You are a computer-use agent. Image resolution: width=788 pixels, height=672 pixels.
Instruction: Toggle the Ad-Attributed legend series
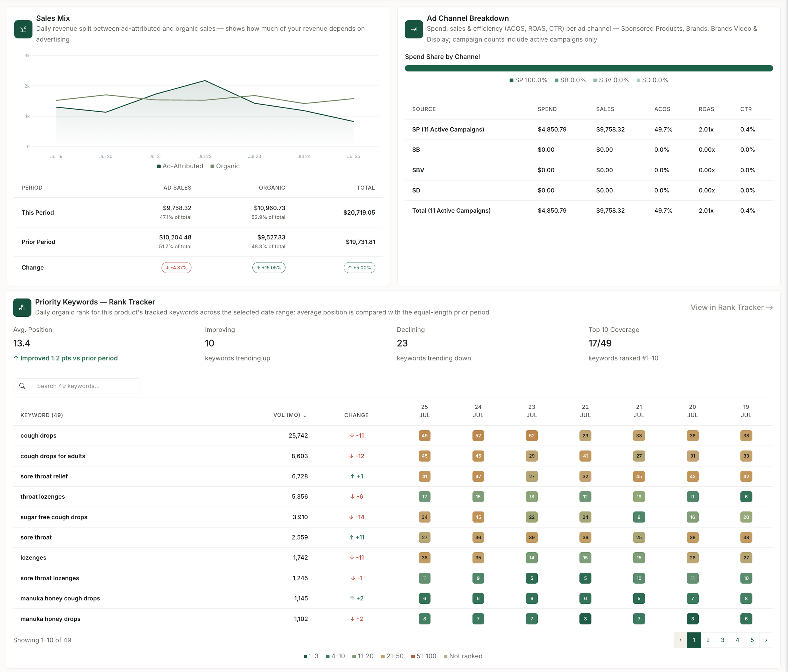[x=180, y=166]
